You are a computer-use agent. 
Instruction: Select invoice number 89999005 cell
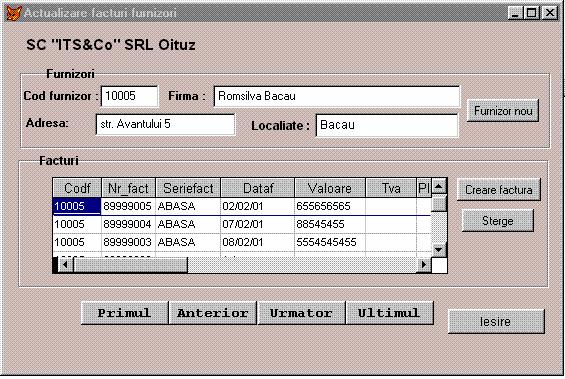click(128, 206)
